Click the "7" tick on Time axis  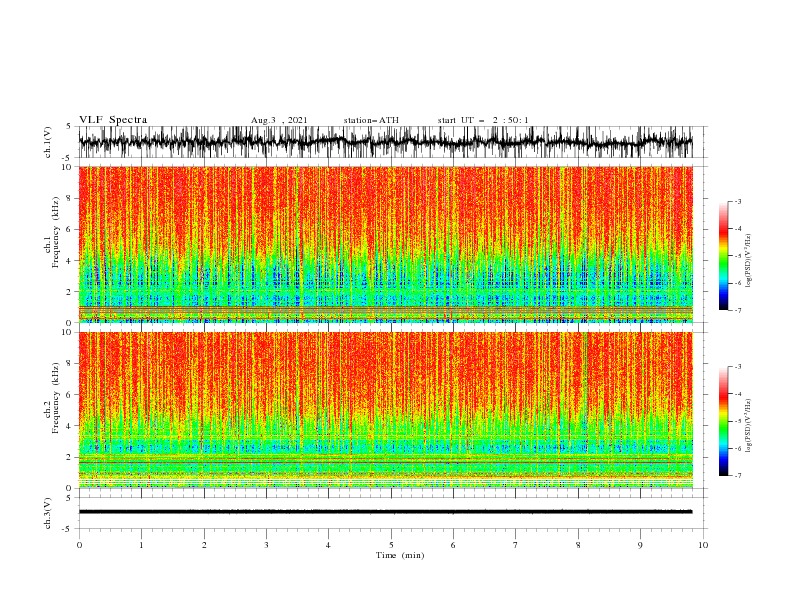point(516,545)
